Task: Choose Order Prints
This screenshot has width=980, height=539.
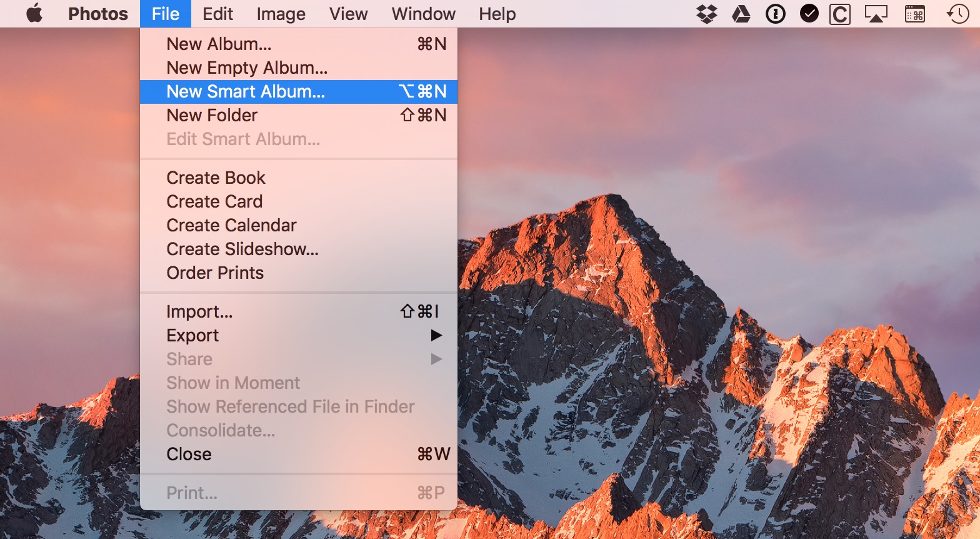Action: (299, 273)
